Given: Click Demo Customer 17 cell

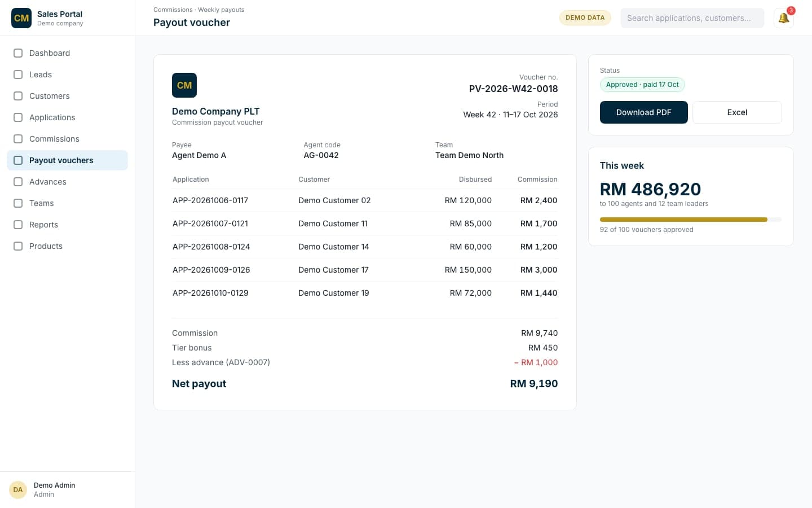Looking at the screenshot, I should pyautogui.click(x=333, y=270).
